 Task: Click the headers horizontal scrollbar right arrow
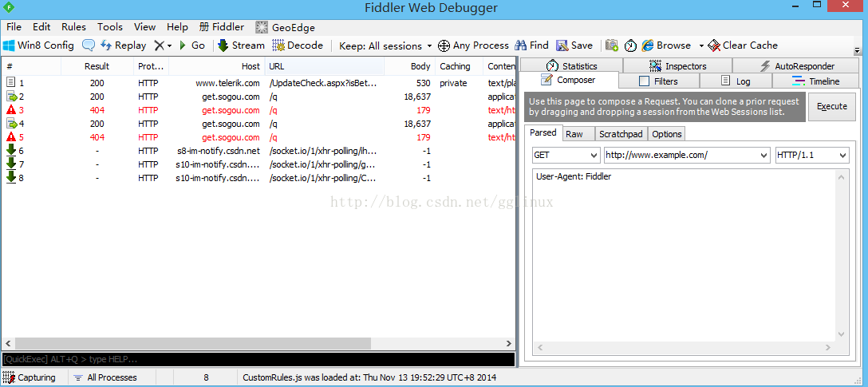click(827, 348)
